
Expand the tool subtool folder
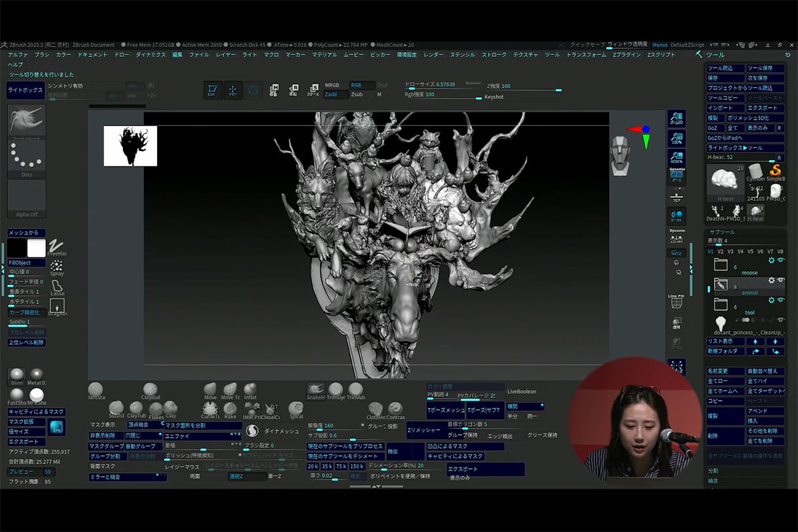pyautogui.click(x=721, y=304)
